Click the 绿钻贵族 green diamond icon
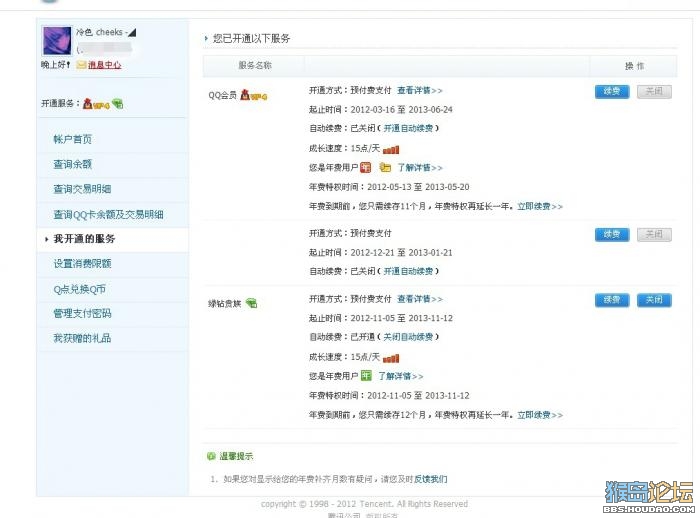The image size is (700, 518). 252,303
